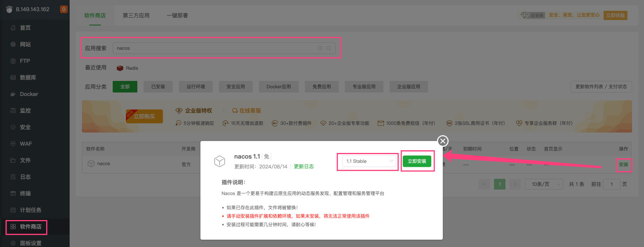Open 终端 in the sidebar

25,193
